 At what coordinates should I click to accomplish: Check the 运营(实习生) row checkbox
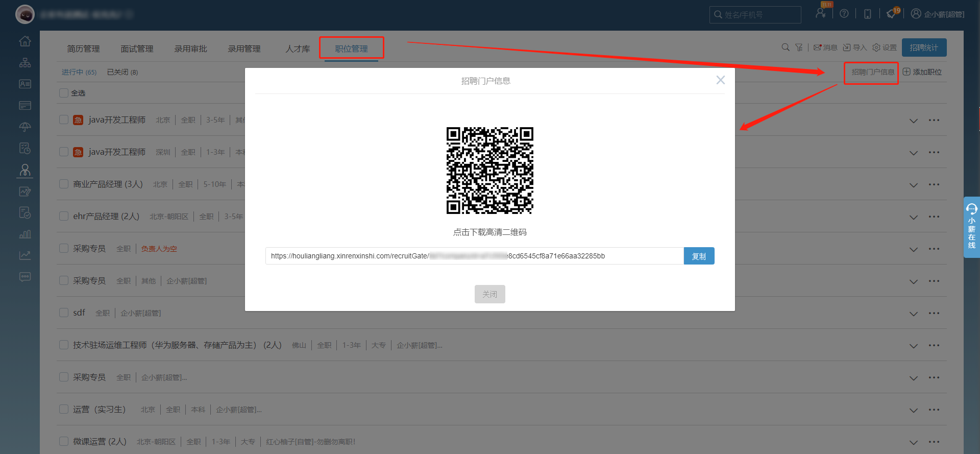[x=64, y=409]
